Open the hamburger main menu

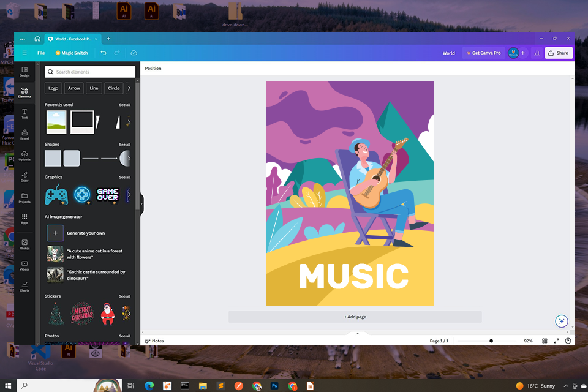24,53
